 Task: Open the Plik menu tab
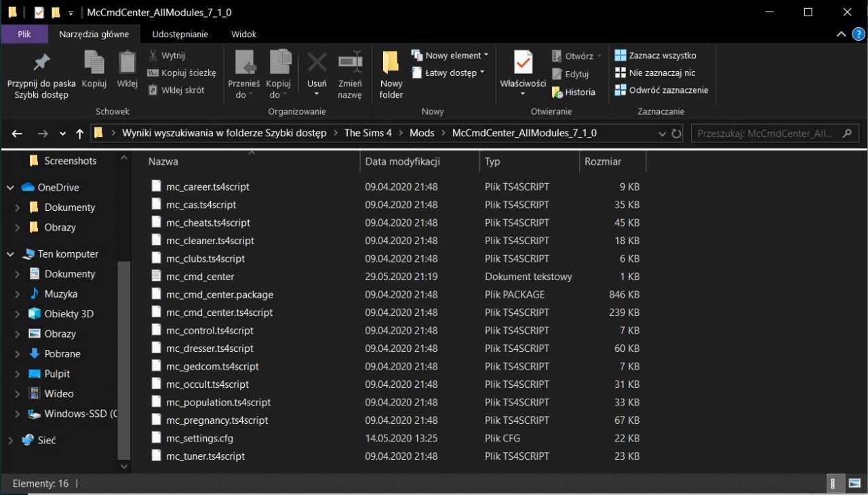point(24,34)
